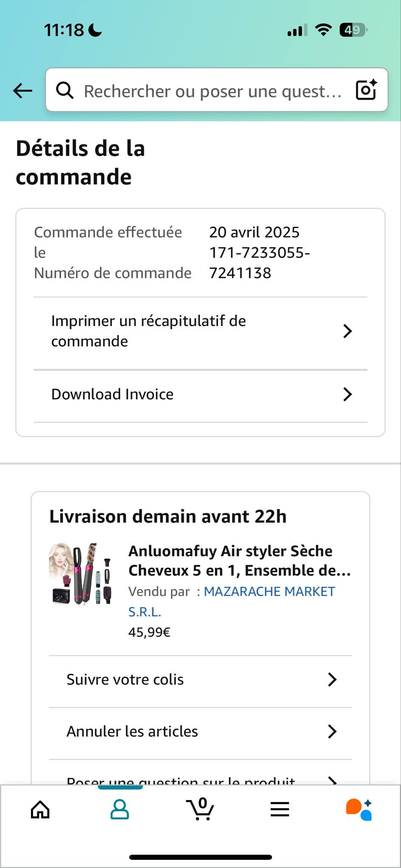Open MAZARACHE MARKET S.R.L. seller link
Viewport: 401px width, 868px height.
(232, 601)
